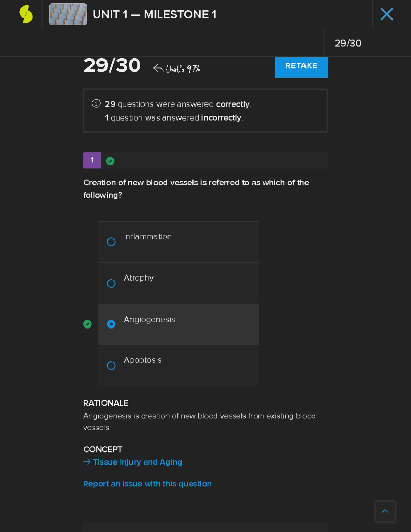
Task: Click the Sophia leaf logo icon
Action: point(26,14)
